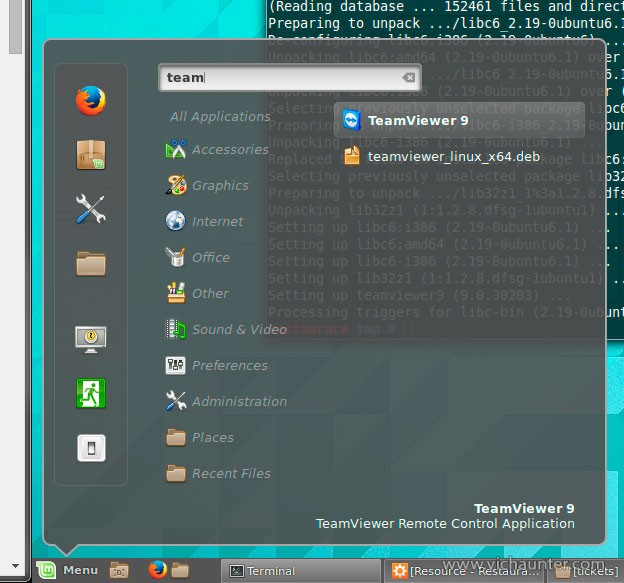Image resolution: width=624 pixels, height=583 pixels.
Task: Click the Menu button label on the panel
Action: pos(80,570)
